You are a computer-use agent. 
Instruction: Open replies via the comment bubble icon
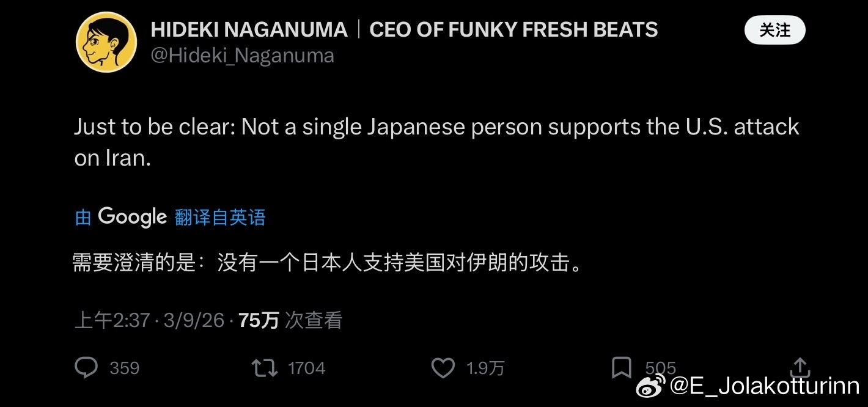(86, 367)
